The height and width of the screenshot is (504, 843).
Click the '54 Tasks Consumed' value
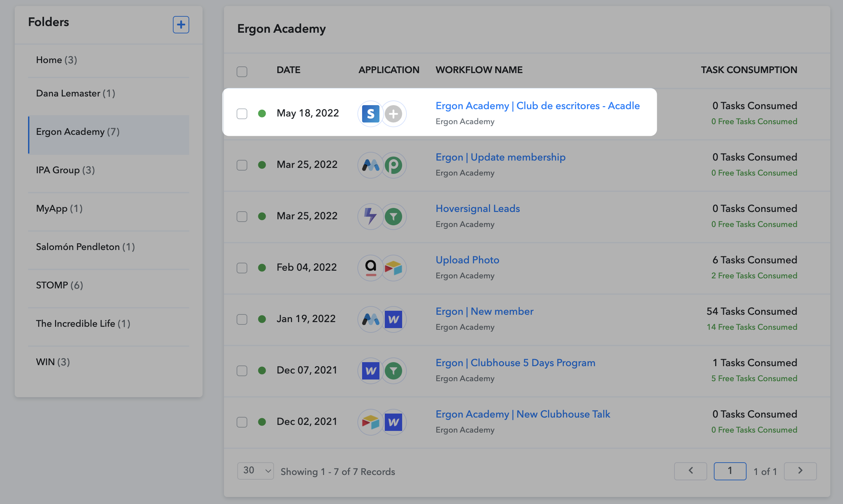click(x=752, y=311)
